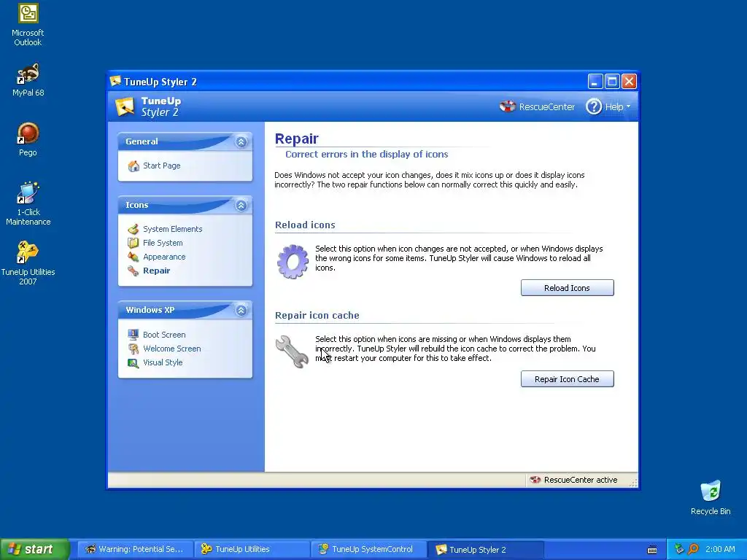
Task: Go to Start Page
Action: [161, 166]
